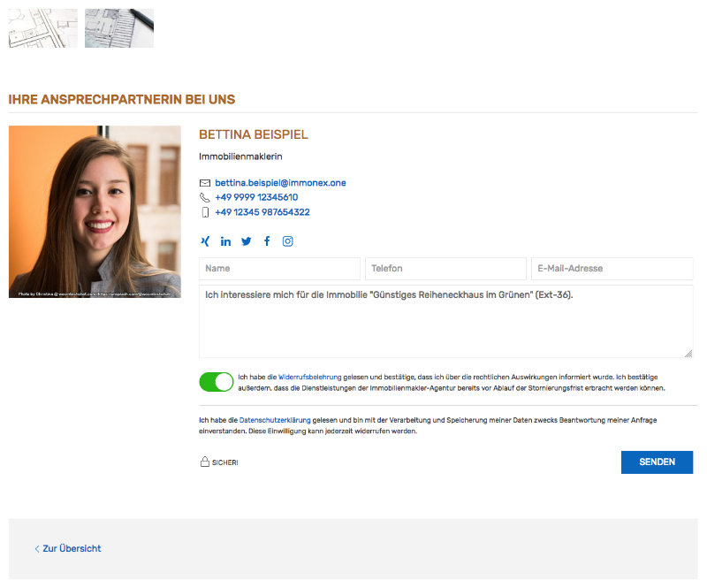Viewport: 707px width, 588px height.
Task: Click the mobile phone icon
Action: [x=205, y=212]
